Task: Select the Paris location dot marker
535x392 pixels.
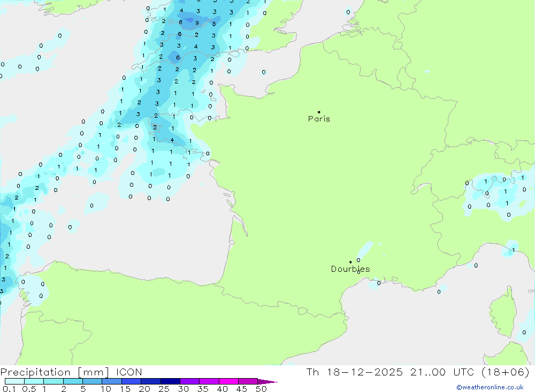Action: (319, 112)
